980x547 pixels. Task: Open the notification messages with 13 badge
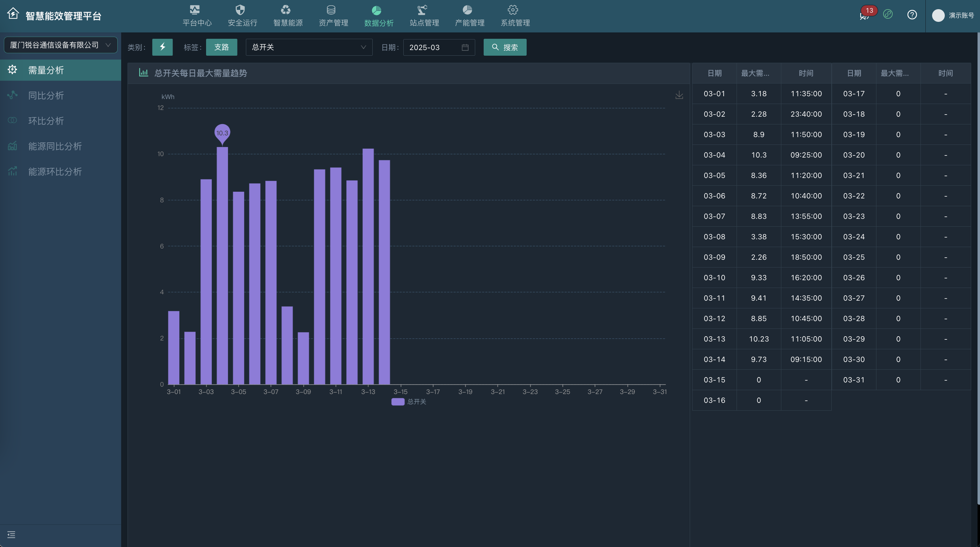[864, 16]
